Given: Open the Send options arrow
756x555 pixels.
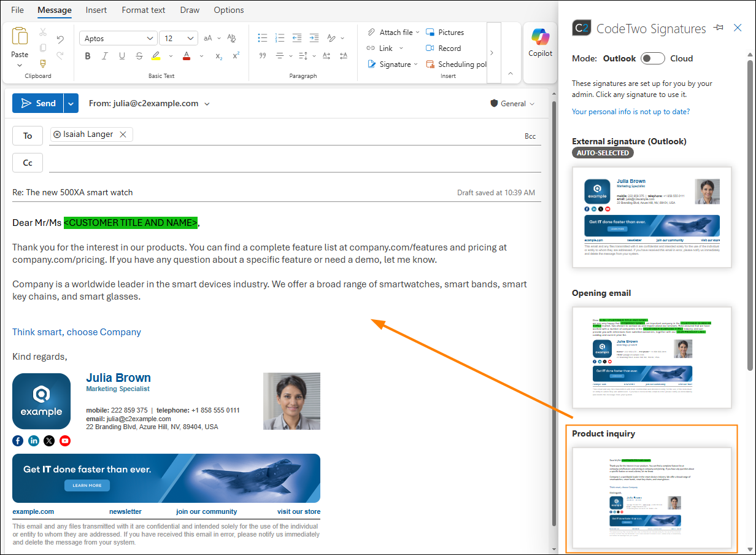Looking at the screenshot, I should click(x=71, y=104).
